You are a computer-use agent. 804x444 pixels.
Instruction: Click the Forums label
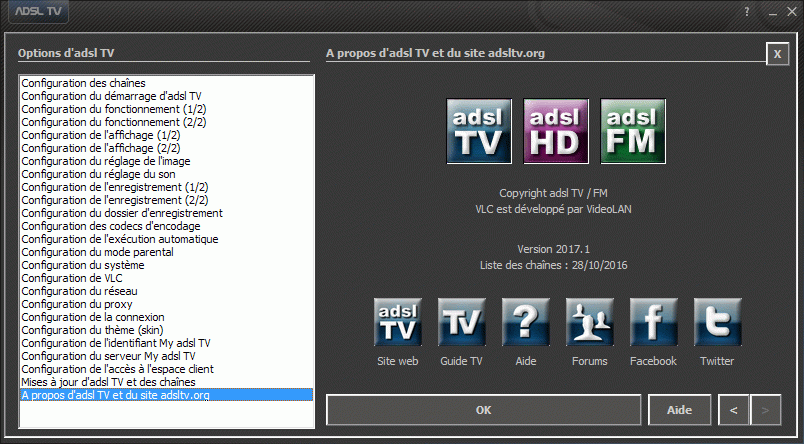coord(590,361)
